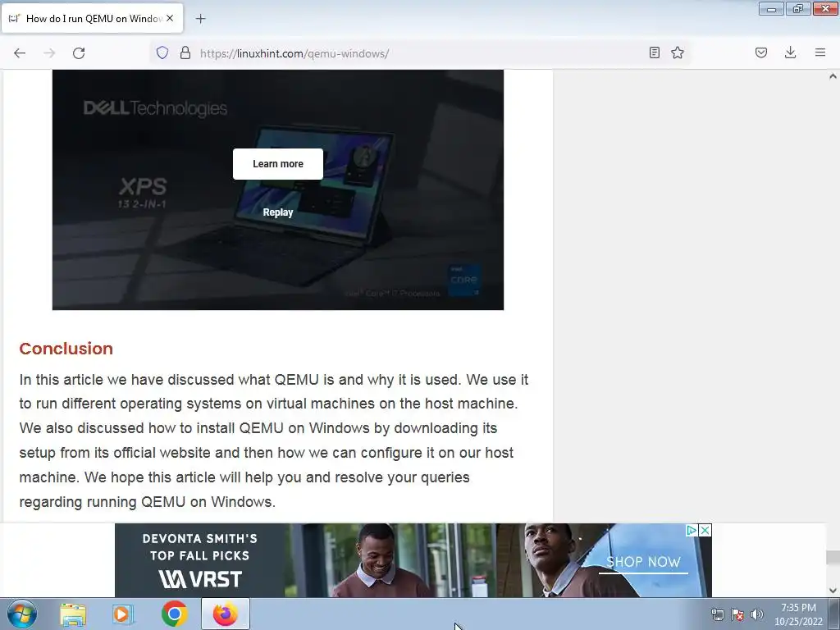
Task: Open the downloads panel
Action: pos(790,52)
